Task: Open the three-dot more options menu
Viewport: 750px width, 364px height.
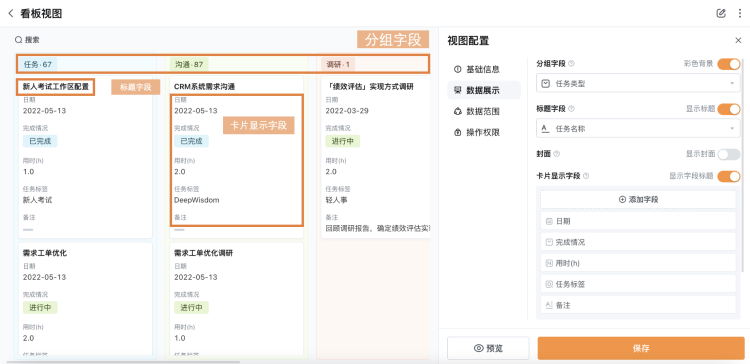Action: pyautogui.click(x=740, y=13)
